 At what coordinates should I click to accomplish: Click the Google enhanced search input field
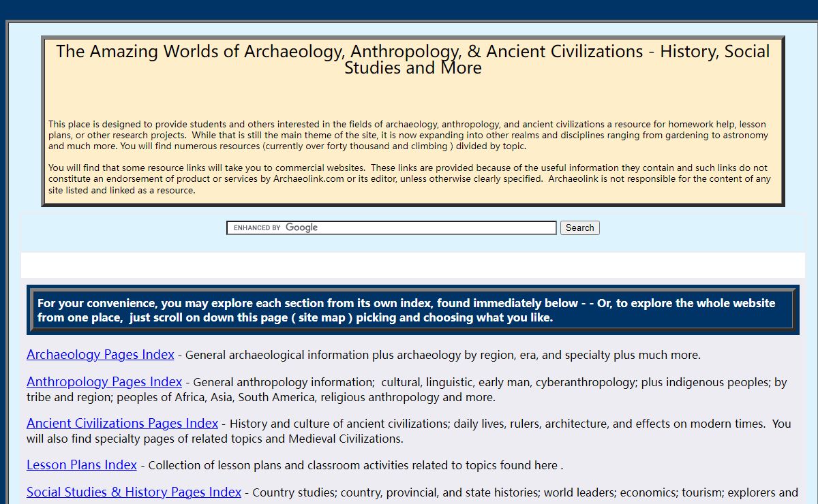pyautogui.click(x=391, y=227)
